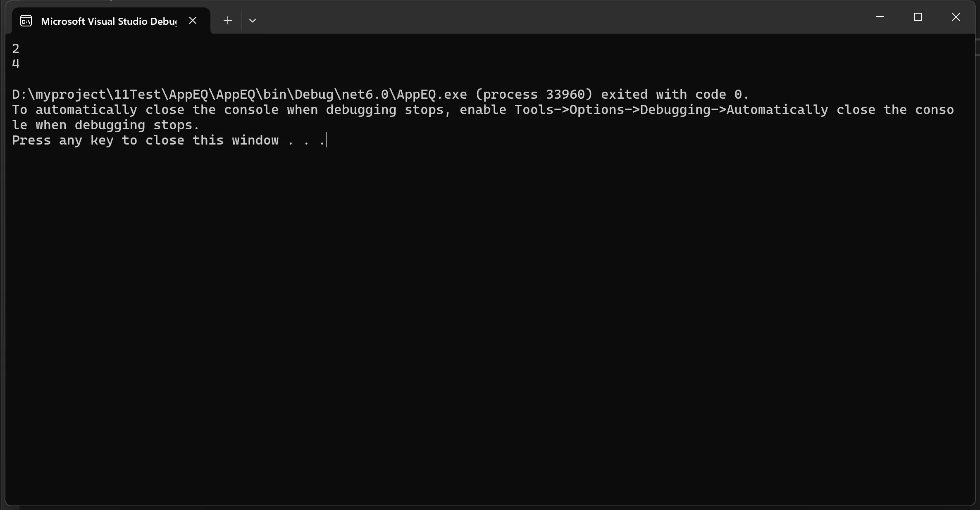980x510 pixels.
Task: Minimize the terminal window
Action: tap(880, 17)
